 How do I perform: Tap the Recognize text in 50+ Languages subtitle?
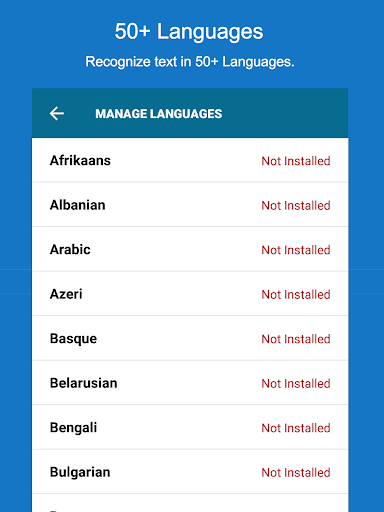pos(190,62)
